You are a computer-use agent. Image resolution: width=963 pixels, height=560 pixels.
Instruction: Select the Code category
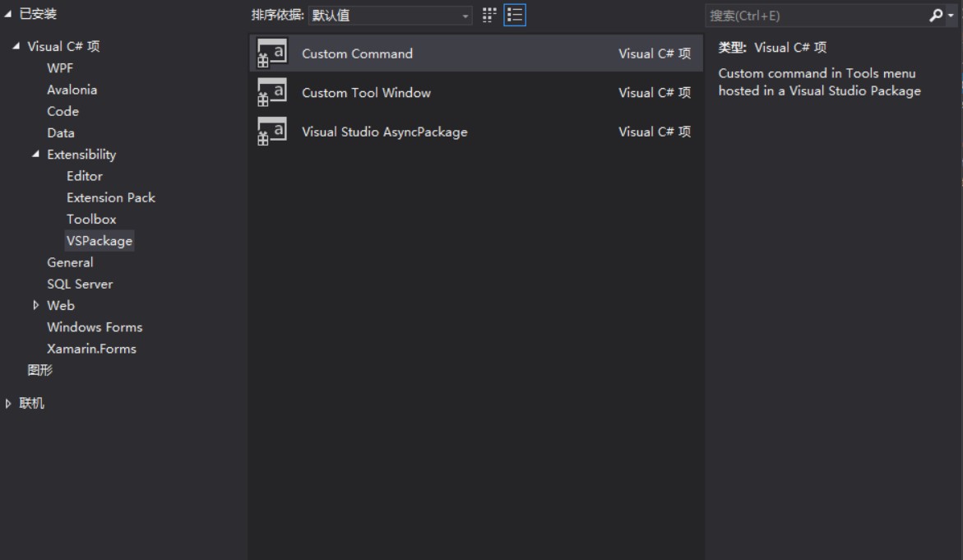(x=63, y=111)
